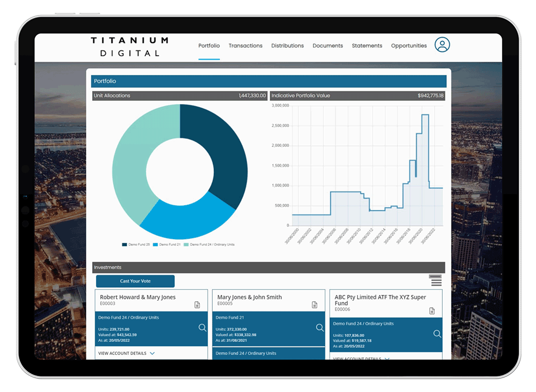Open the list view icon above the investment cards

pos(435,280)
